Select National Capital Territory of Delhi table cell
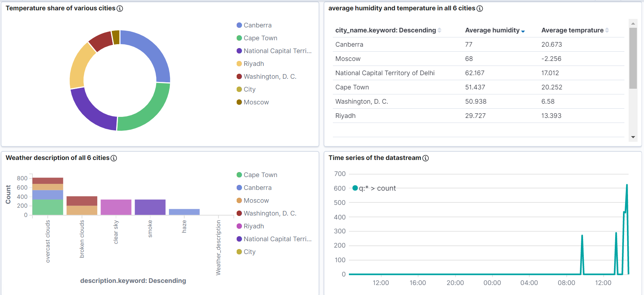 (x=385, y=73)
